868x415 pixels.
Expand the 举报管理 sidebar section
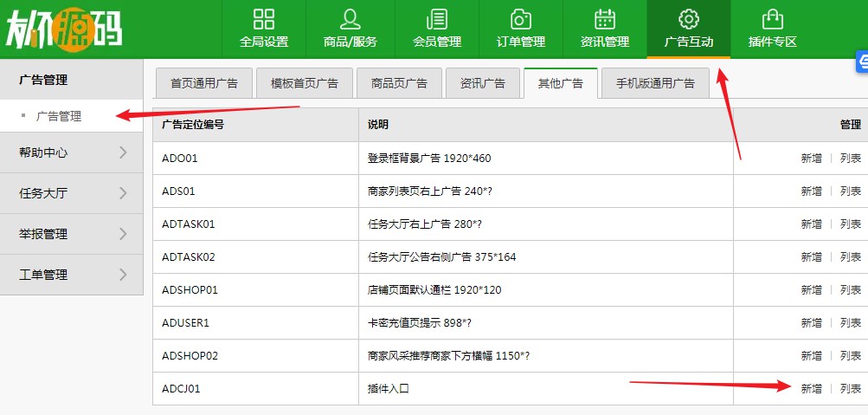coord(71,234)
